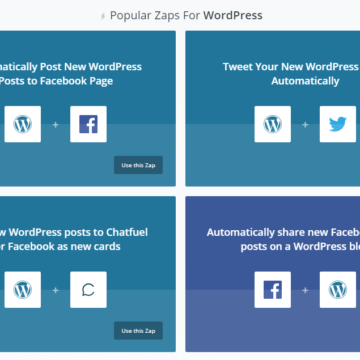The image size is (360, 360).
Task: Click the Twitter bird icon
Action: (x=338, y=124)
